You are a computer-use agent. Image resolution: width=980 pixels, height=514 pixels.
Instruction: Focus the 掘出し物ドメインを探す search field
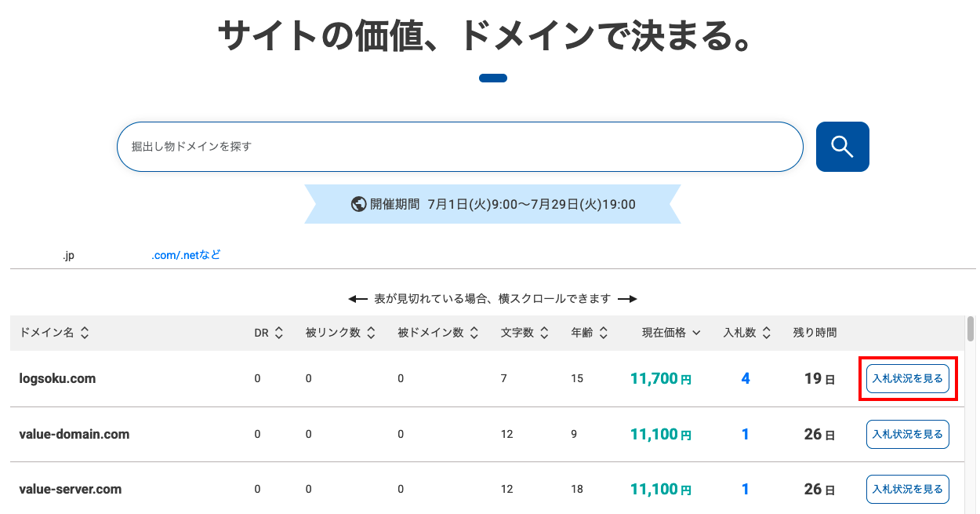pos(459,147)
